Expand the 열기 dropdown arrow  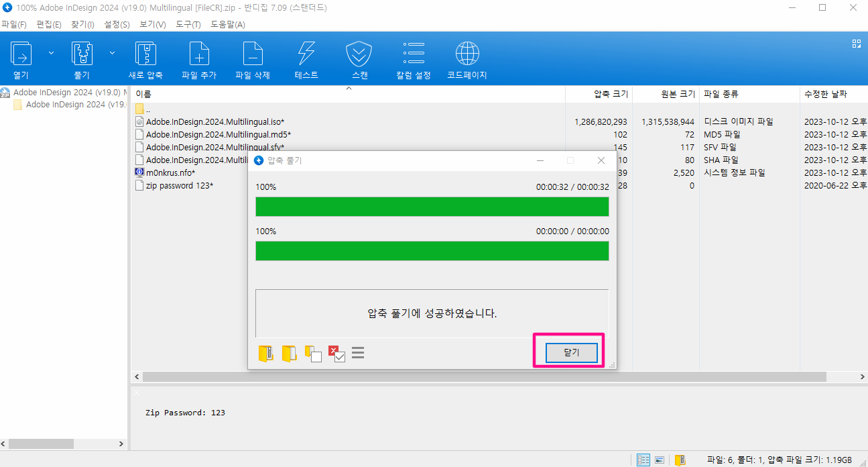(52, 52)
